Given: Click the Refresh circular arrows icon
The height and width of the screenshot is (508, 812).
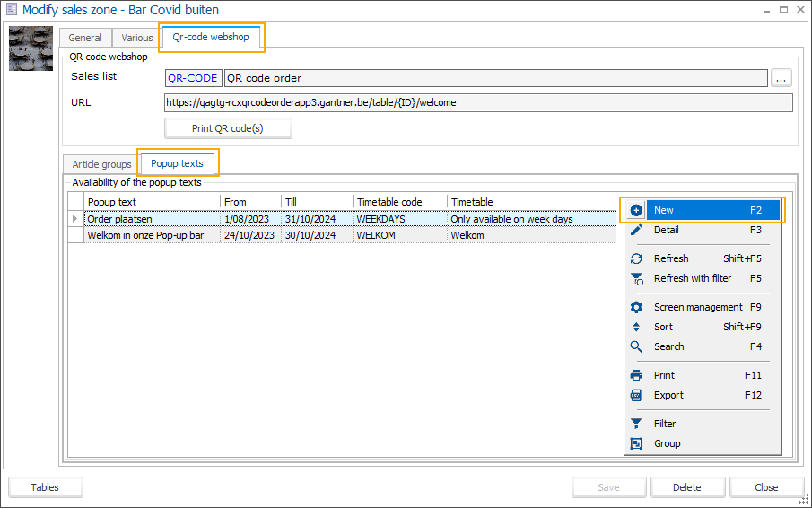Looking at the screenshot, I should point(636,258).
